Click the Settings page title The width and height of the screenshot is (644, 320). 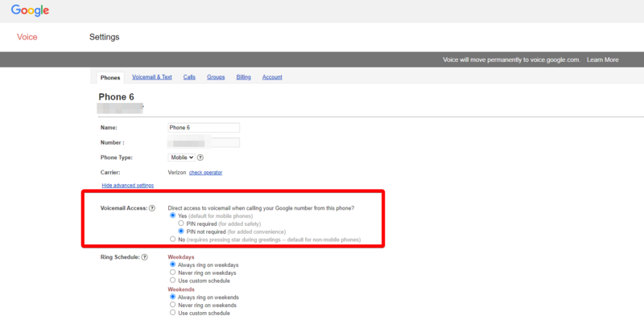105,37
